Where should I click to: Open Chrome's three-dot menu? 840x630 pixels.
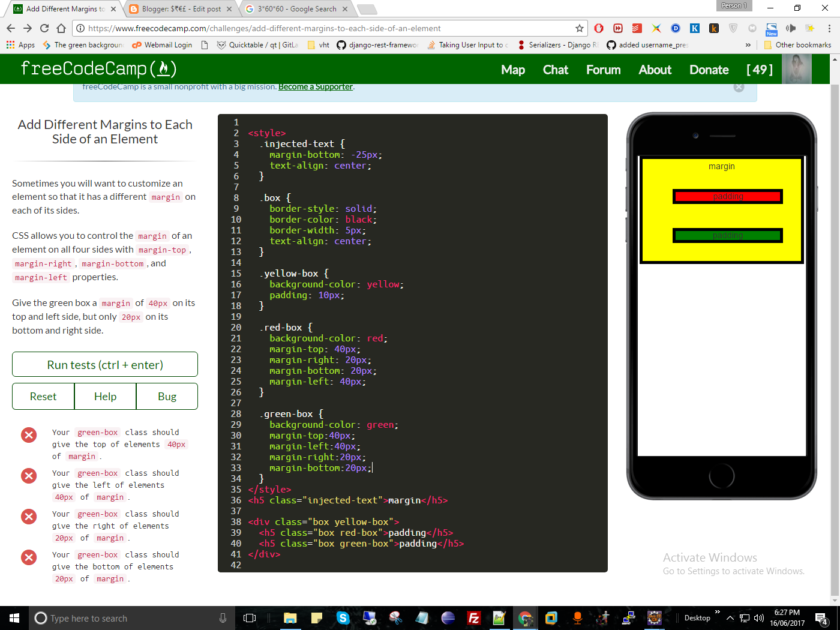829,27
